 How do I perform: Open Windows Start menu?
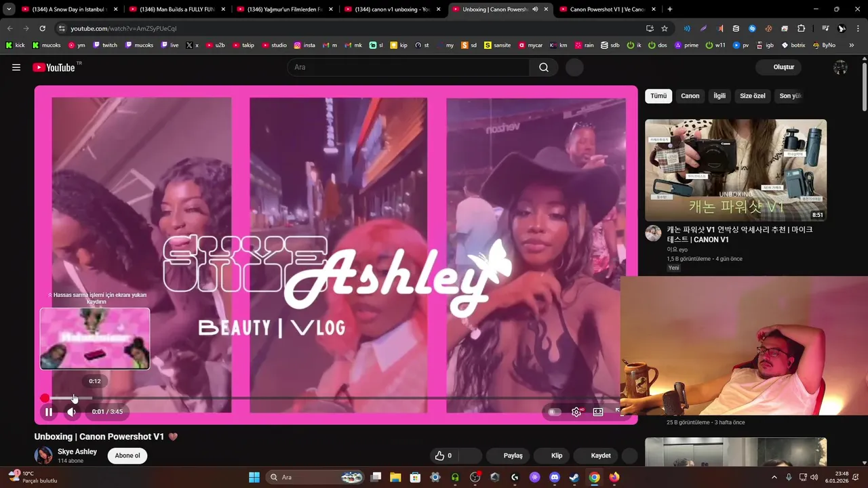[254, 477]
